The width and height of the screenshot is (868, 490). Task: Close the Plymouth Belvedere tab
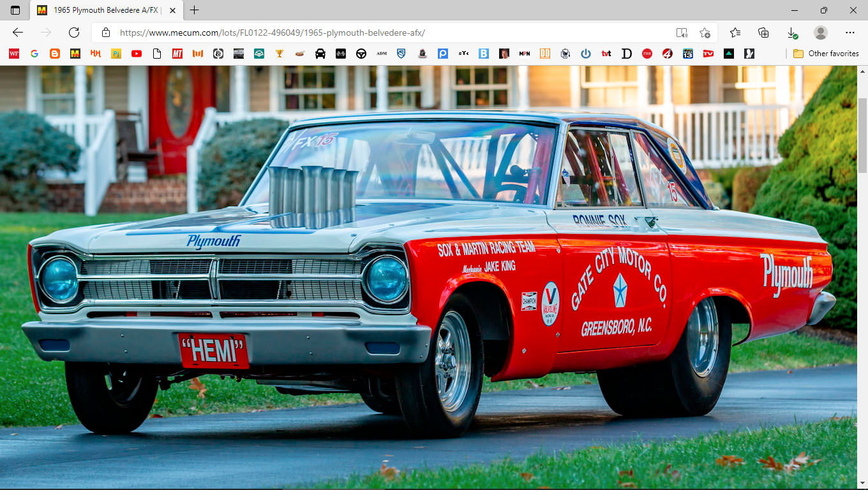coord(172,10)
